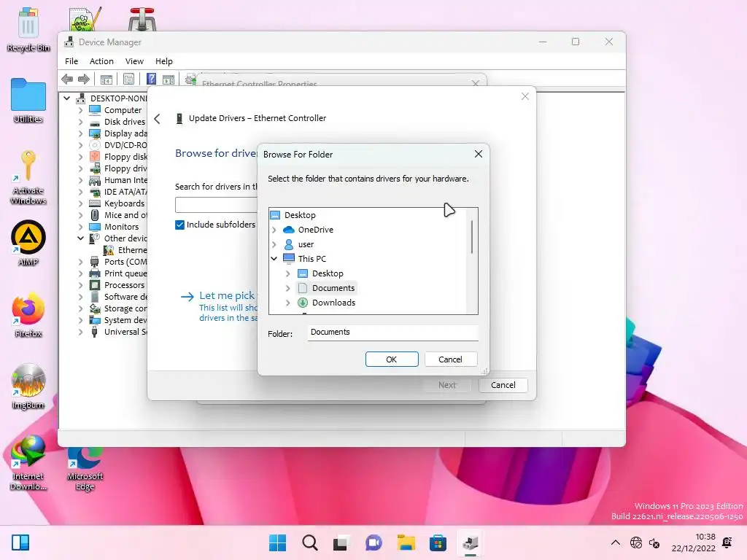Open the File menu in Device Manager
Screen dimensions: 747x560
click(x=71, y=61)
